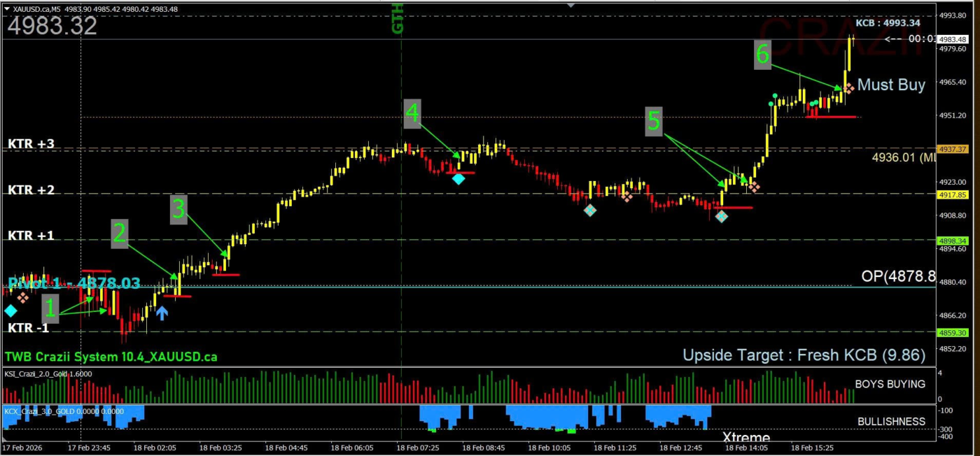Open the XAUUSD.ca,M5 chart dropdown triangle
The height and width of the screenshot is (456, 980).
[7, 8]
